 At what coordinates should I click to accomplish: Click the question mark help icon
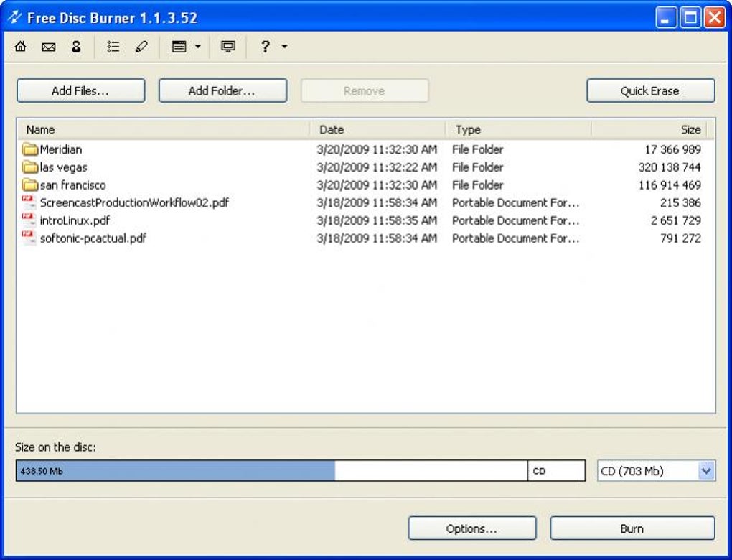265,46
